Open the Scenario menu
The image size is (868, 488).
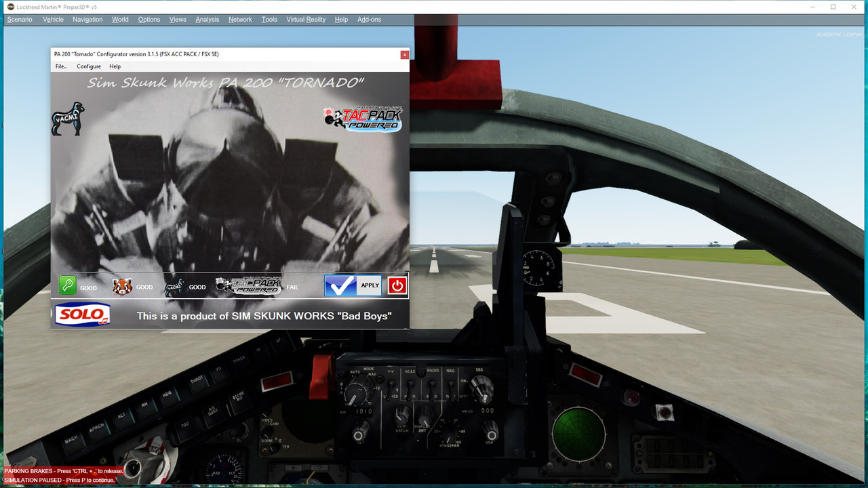point(20,20)
